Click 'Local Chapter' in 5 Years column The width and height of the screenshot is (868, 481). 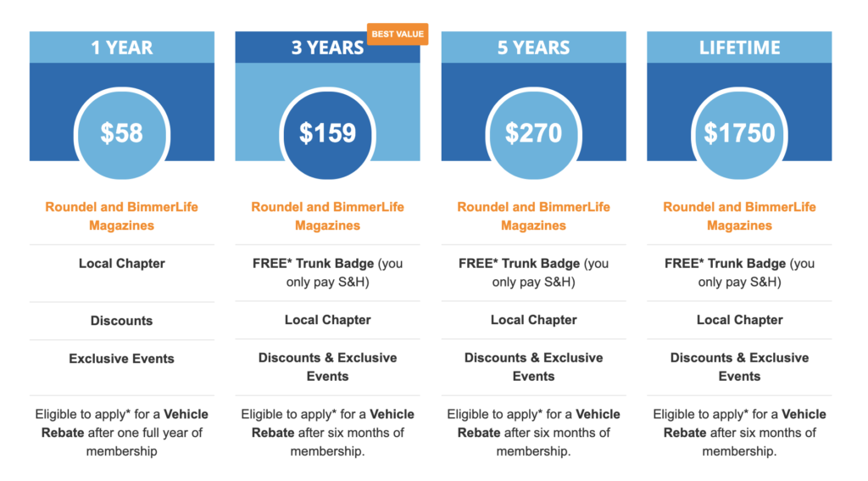point(534,320)
